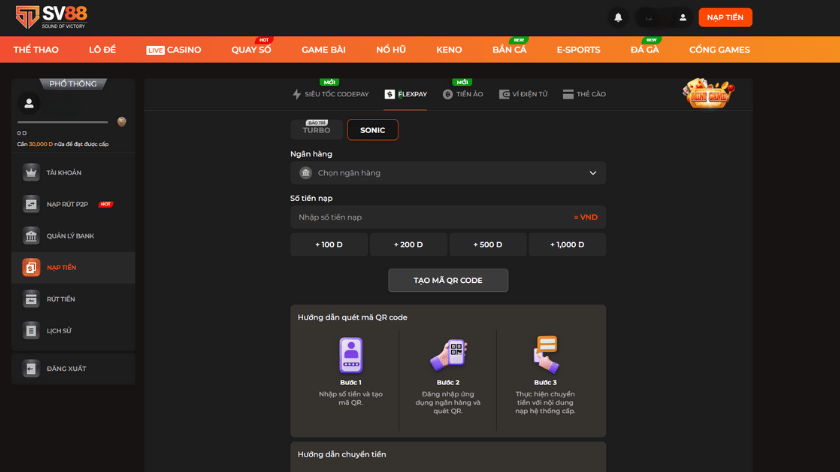
Task: Click the Nạp Rút P2P icon
Action: pos(31,204)
